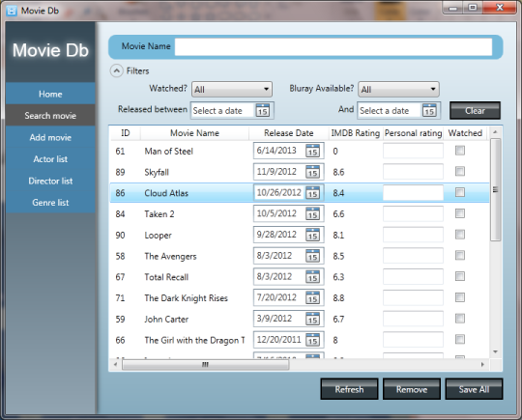
Task: Click the 8/3/2012 date of The Avengers
Action: click(275, 256)
